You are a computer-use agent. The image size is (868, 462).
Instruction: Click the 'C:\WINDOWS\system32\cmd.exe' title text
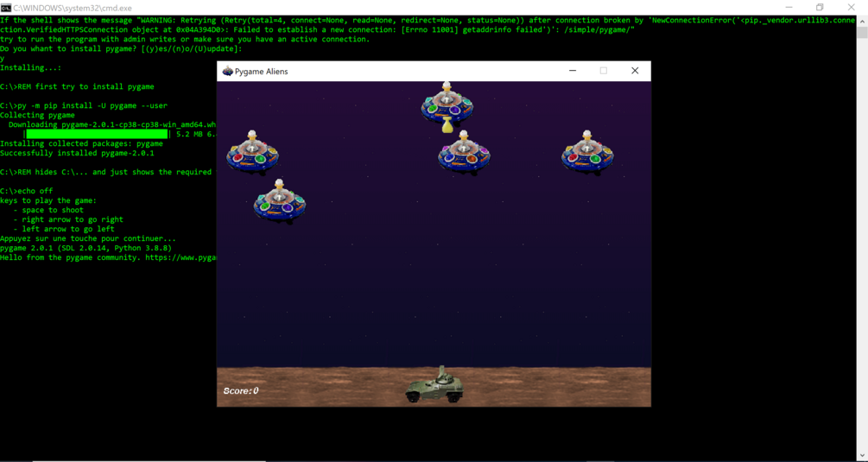click(73, 8)
